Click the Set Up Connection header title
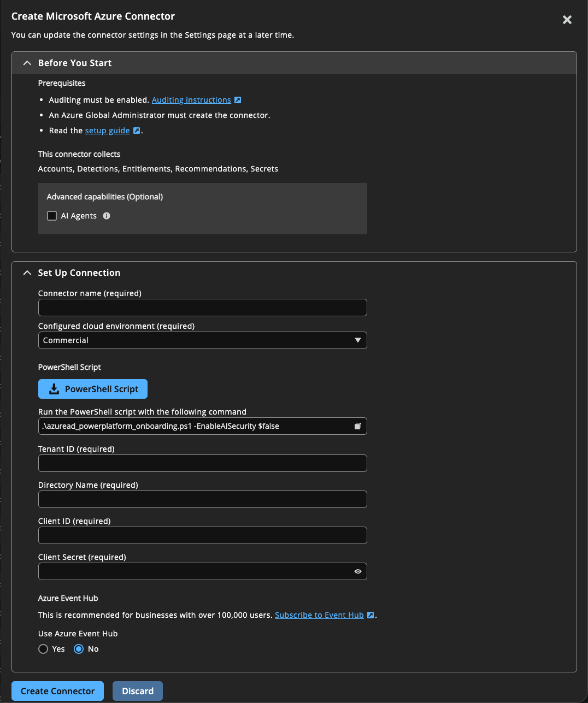 pyautogui.click(x=79, y=273)
